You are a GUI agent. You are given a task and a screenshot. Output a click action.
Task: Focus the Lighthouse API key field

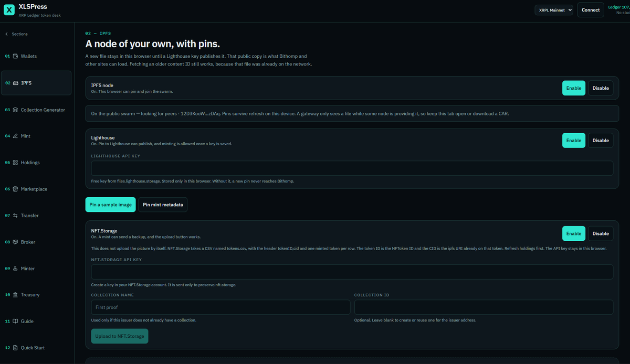(352, 168)
